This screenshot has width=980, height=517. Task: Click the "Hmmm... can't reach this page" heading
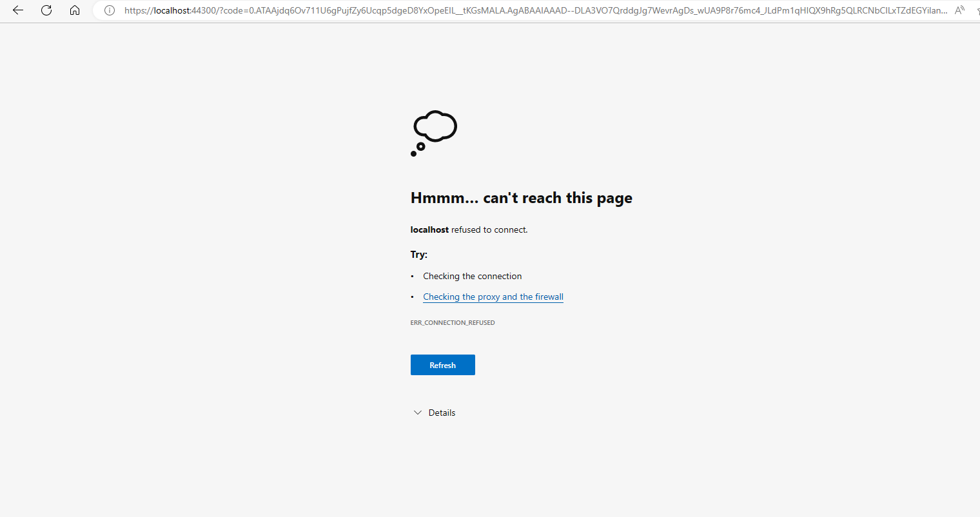[x=521, y=199]
